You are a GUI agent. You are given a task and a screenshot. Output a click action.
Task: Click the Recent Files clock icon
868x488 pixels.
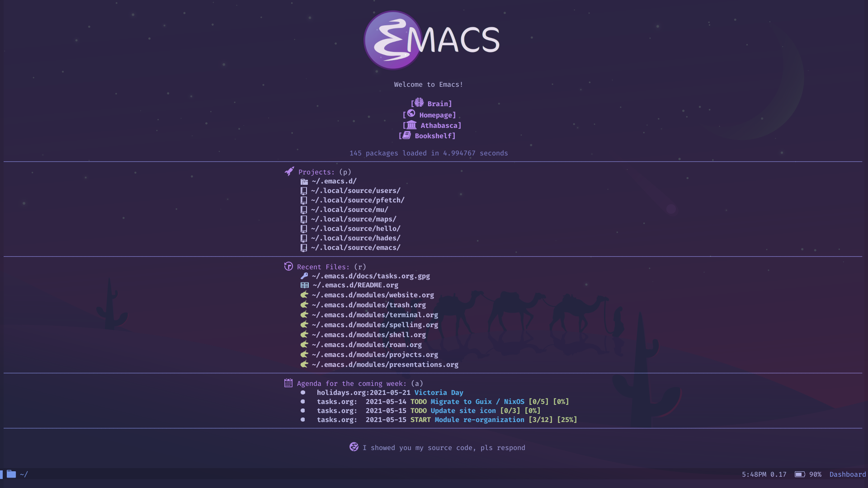288,266
